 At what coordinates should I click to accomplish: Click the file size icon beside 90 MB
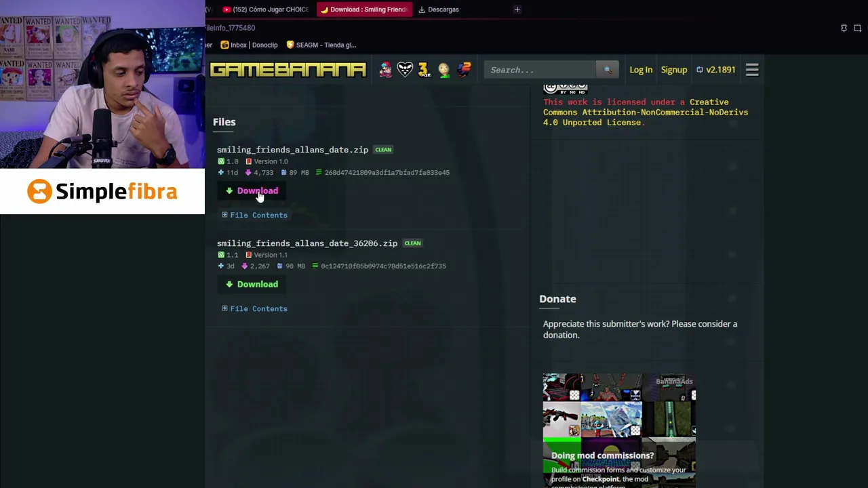(280, 266)
